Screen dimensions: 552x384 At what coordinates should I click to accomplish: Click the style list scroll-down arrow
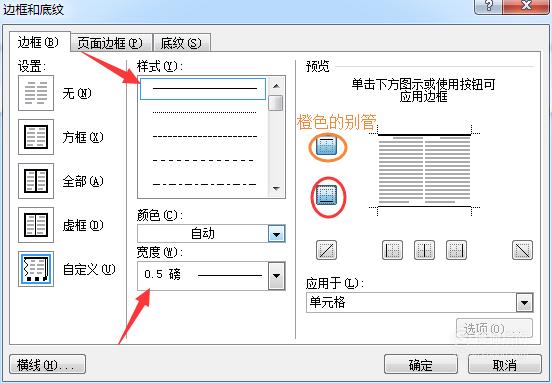tap(276, 189)
